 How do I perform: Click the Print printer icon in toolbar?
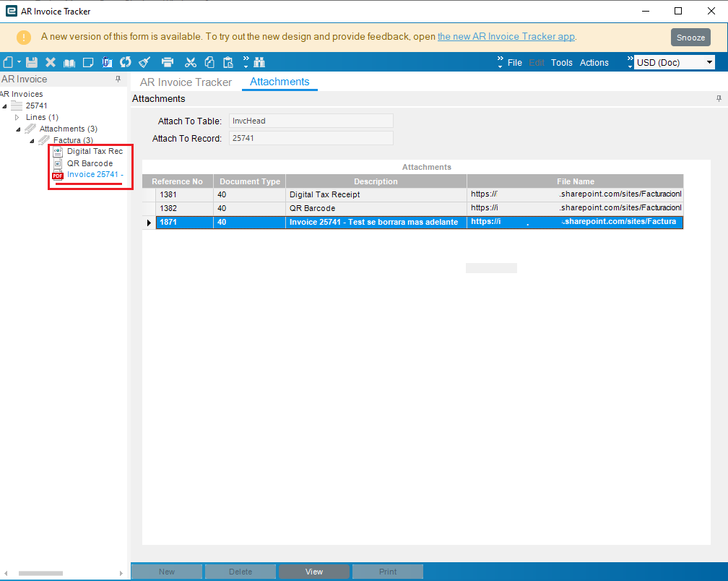[x=167, y=62]
